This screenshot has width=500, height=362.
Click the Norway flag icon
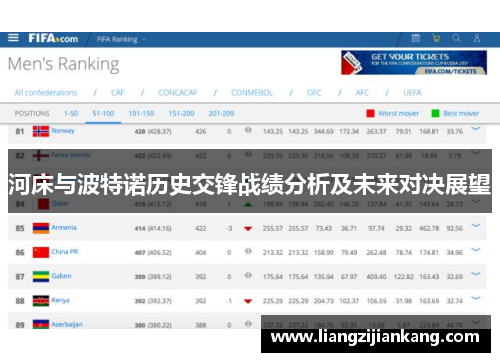41,131
